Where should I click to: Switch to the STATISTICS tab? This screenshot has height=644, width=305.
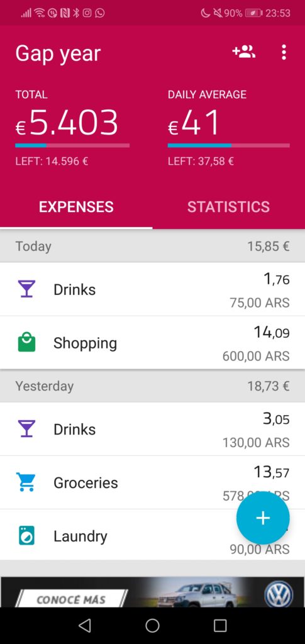(229, 206)
